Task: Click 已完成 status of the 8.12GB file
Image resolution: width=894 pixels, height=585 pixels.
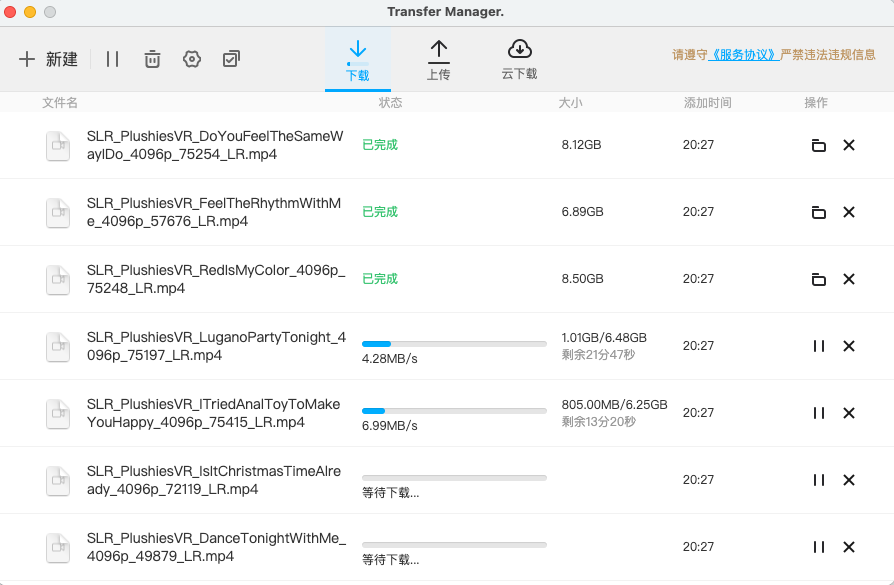Action: (x=380, y=145)
